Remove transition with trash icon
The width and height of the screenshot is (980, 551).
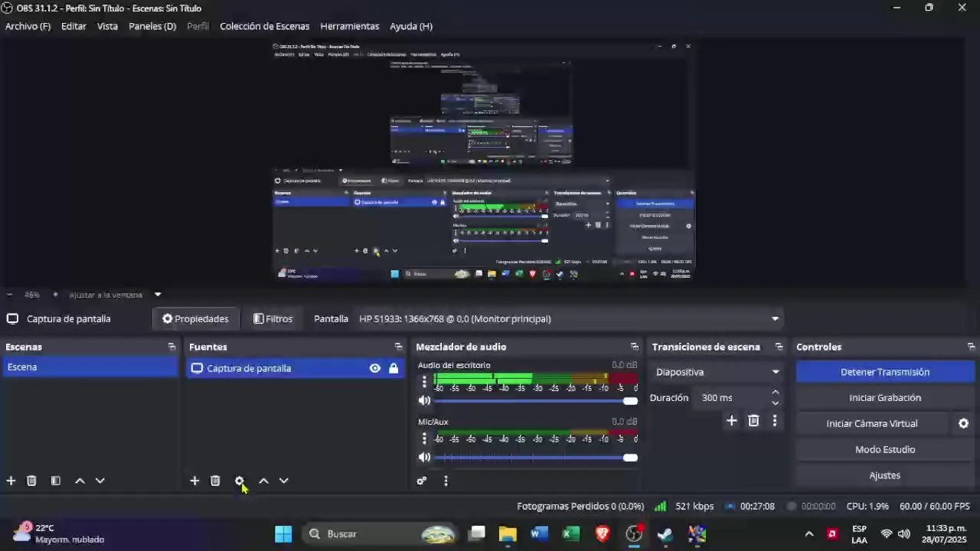[x=753, y=420]
